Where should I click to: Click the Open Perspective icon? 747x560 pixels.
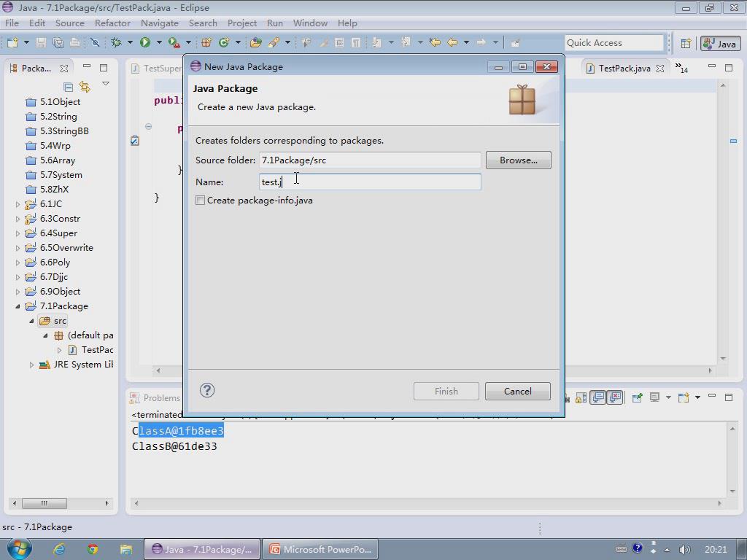(686, 43)
